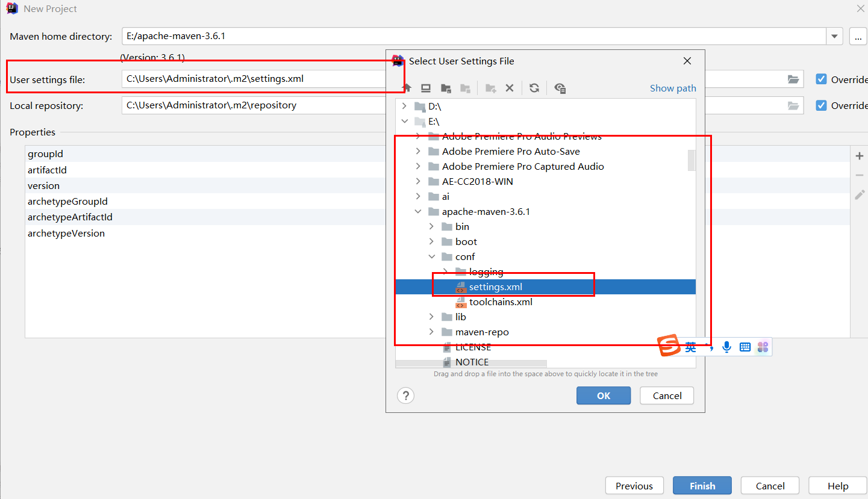Click the Maven home directory field
The image size is (868, 499).
pyautogui.click(x=473, y=36)
